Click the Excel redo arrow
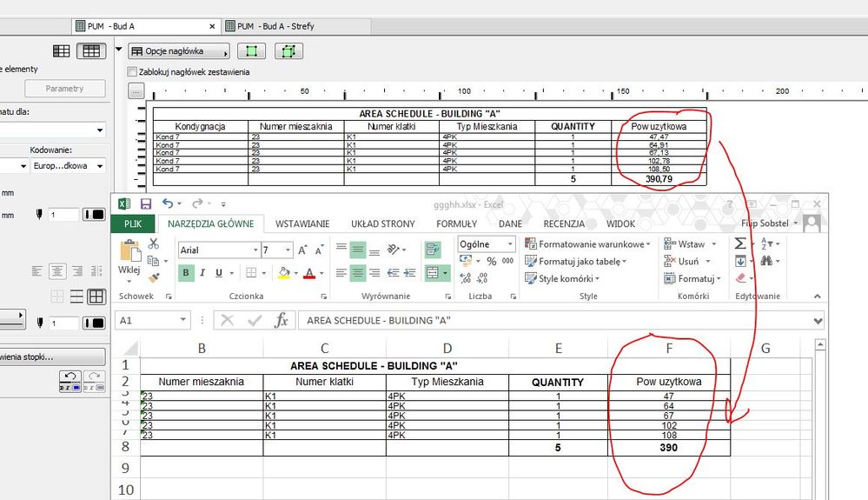The image size is (868, 500). pos(197,203)
